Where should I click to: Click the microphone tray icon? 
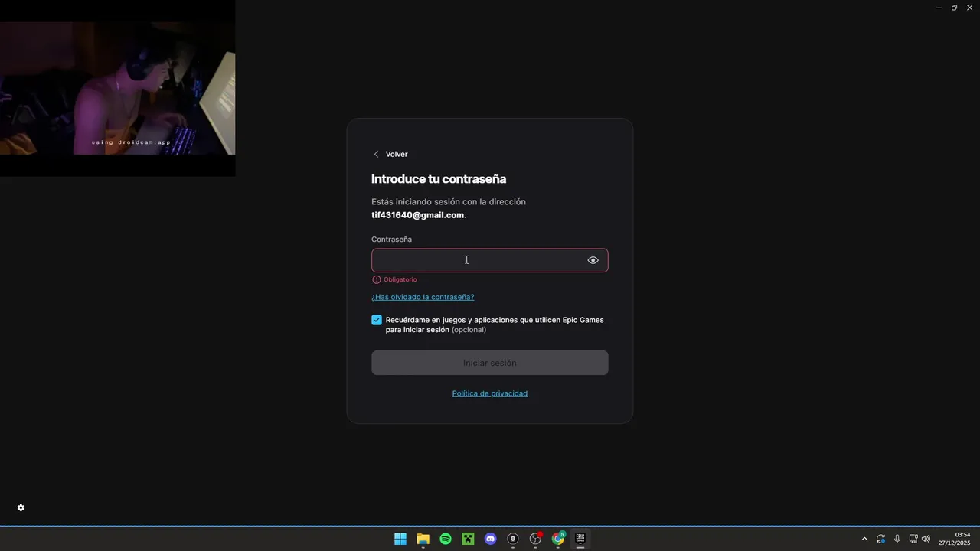(897, 539)
